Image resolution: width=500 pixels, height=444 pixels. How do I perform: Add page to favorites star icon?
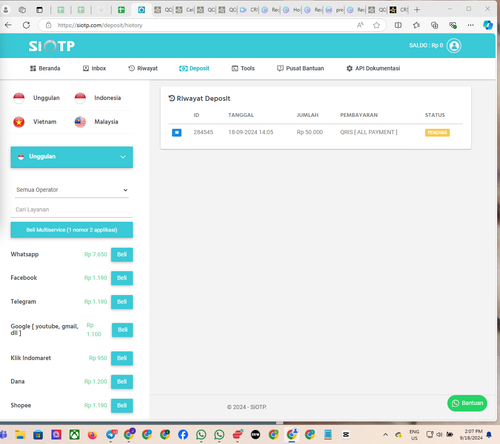(376, 25)
